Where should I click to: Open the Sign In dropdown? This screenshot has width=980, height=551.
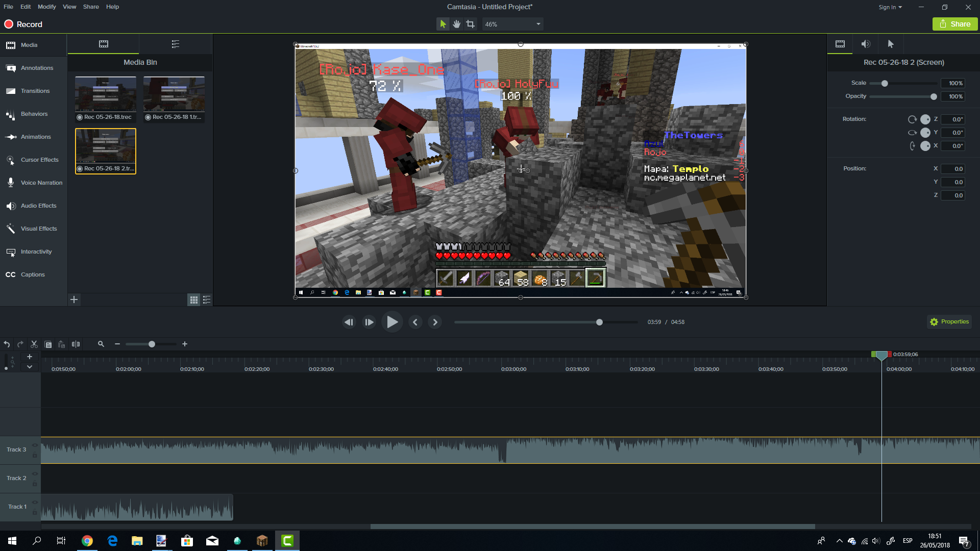pyautogui.click(x=890, y=7)
